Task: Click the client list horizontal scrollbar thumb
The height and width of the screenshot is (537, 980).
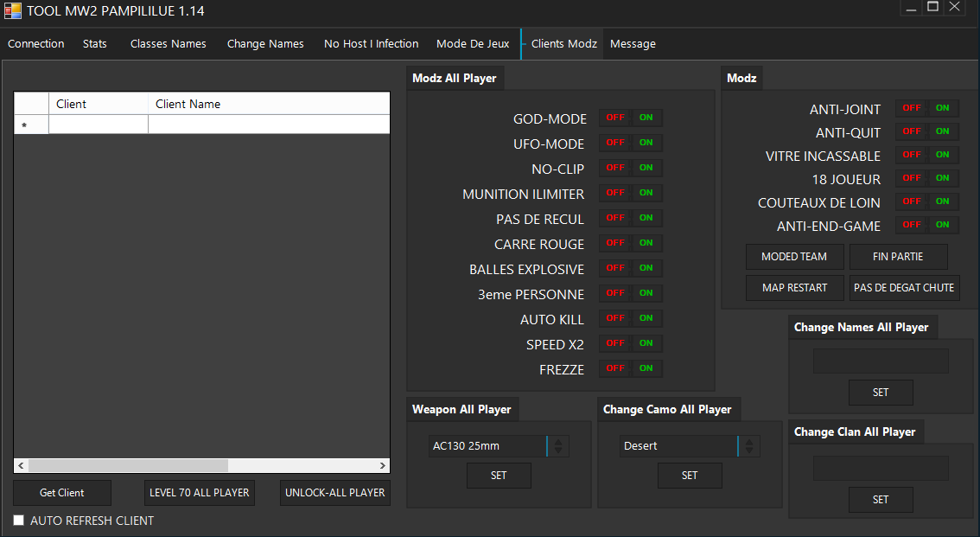Action: 128,466
